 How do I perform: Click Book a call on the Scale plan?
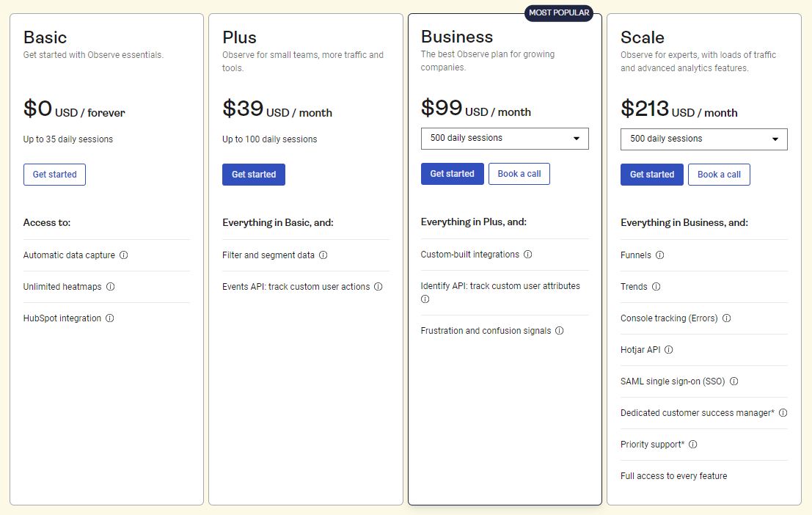tap(719, 175)
